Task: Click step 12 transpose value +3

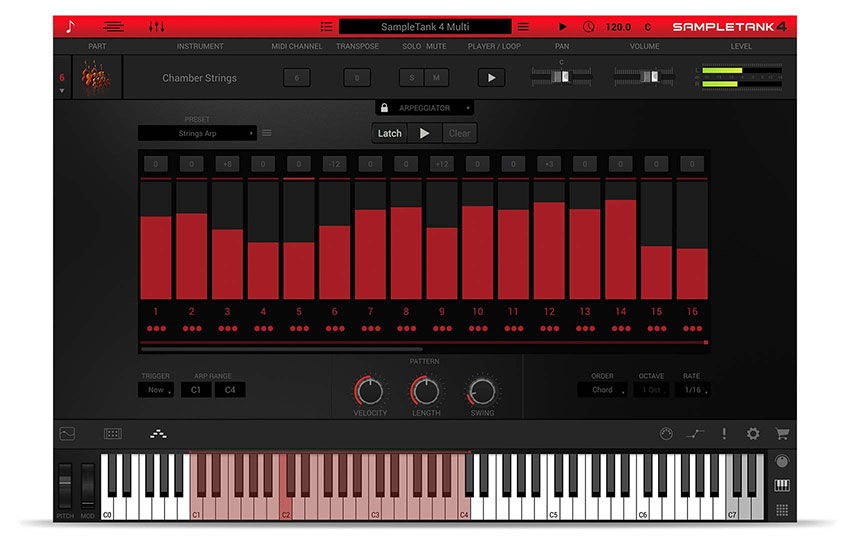Action: tap(549, 164)
